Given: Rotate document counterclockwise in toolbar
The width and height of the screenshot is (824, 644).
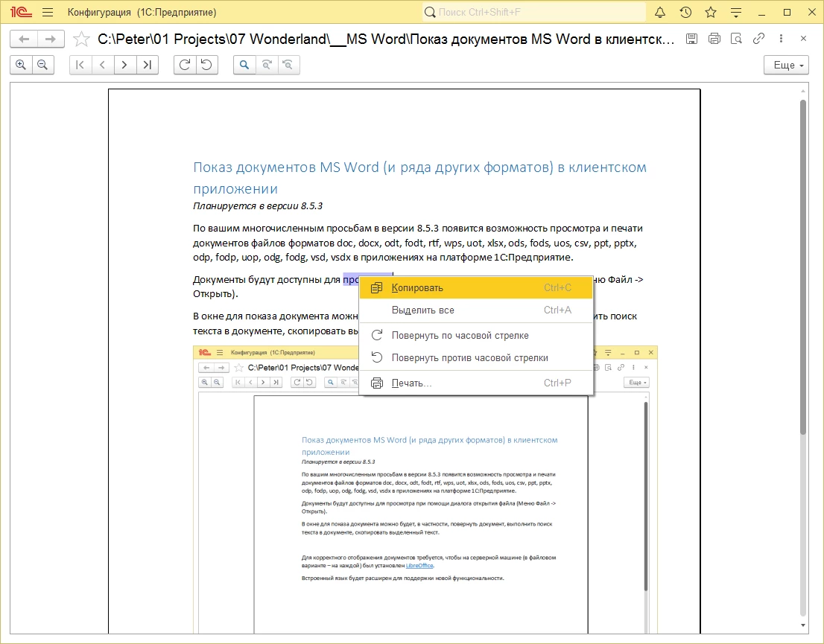Looking at the screenshot, I should pyautogui.click(x=207, y=65).
